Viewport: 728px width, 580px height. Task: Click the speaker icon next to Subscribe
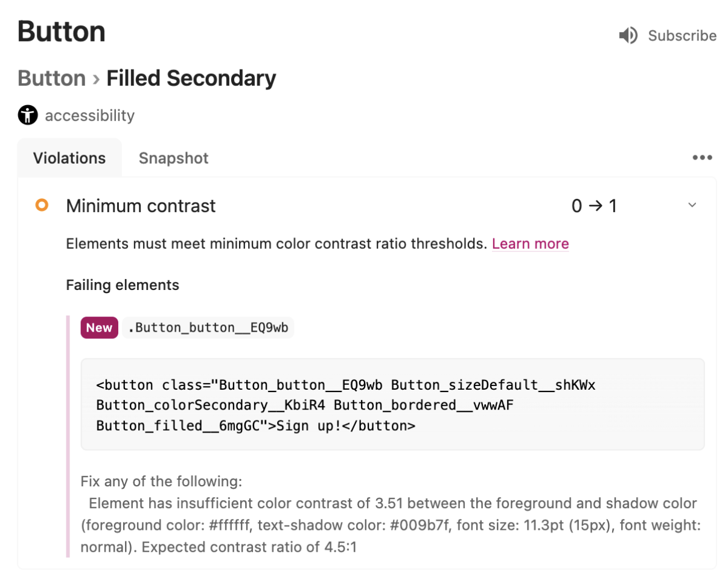[x=628, y=35]
